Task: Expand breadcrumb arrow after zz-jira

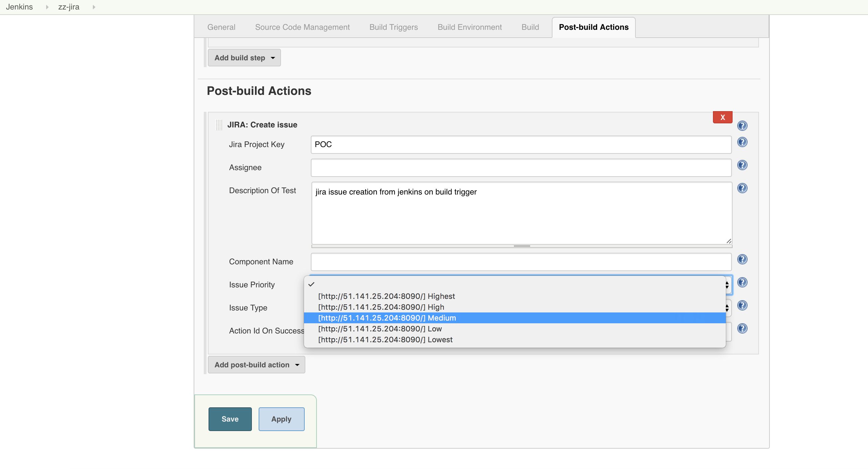Action: pos(94,7)
